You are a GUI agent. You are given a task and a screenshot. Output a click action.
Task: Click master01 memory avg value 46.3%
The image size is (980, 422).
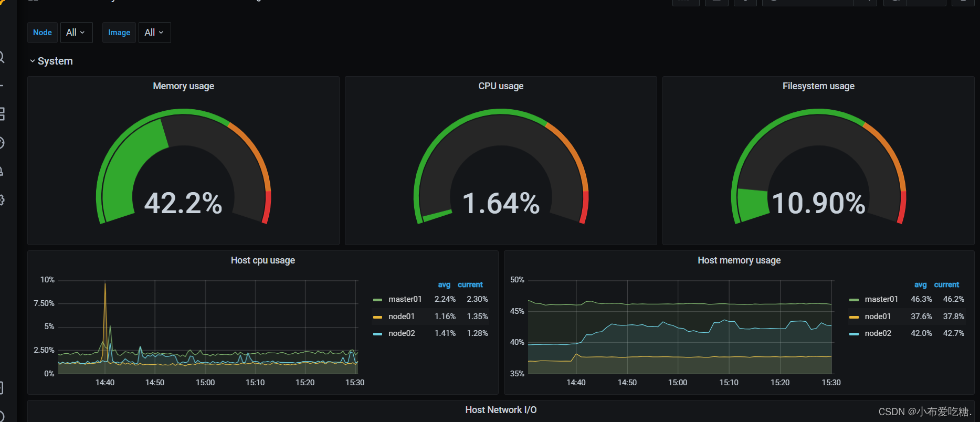coord(921,299)
